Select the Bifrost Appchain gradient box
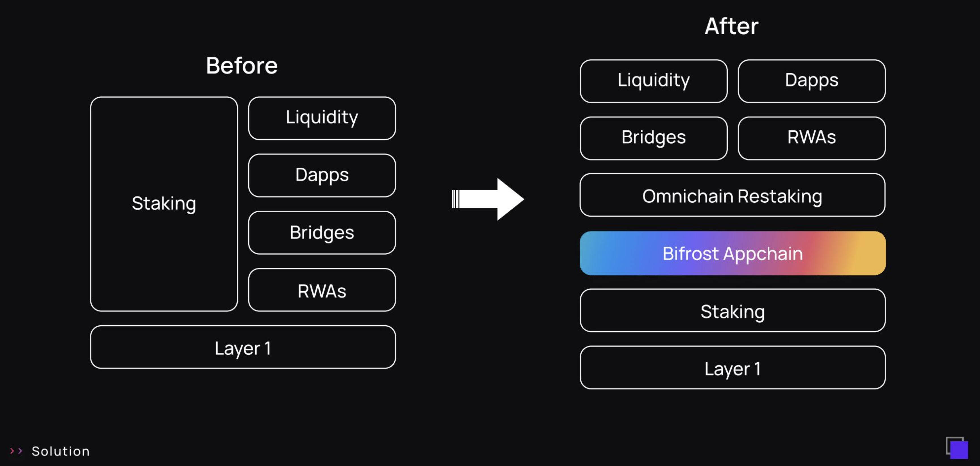The width and height of the screenshot is (980, 466). point(732,253)
